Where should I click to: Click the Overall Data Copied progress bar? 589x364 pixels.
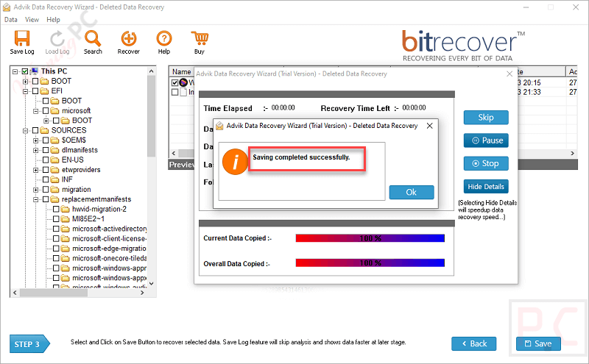370,263
